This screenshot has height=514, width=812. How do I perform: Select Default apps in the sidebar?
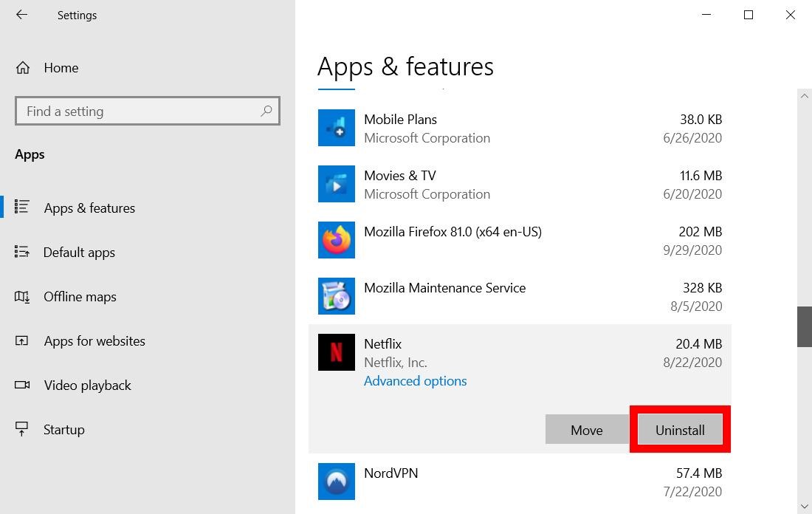pos(79,253)
